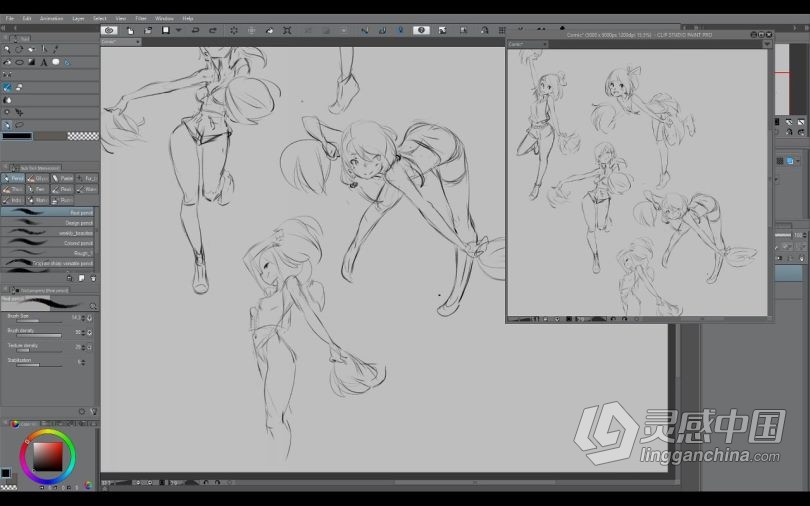Open the Animation menu

coord(52,19)
